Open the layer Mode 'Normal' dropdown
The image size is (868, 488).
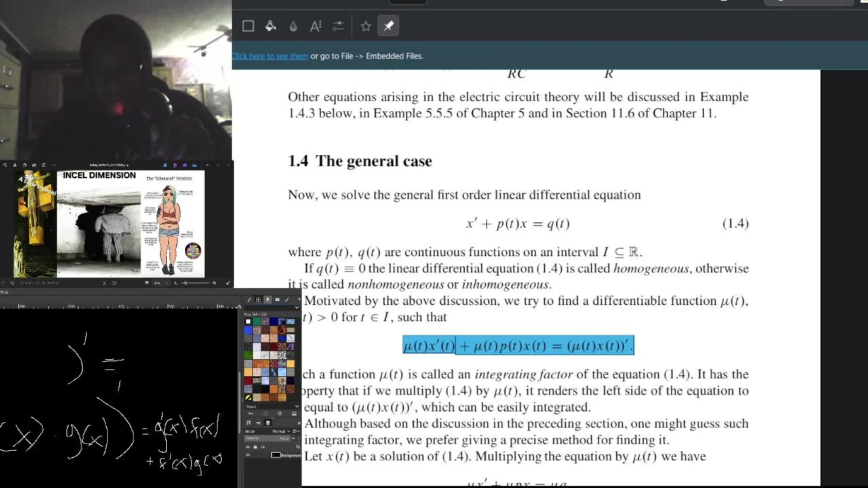point(281,431)
